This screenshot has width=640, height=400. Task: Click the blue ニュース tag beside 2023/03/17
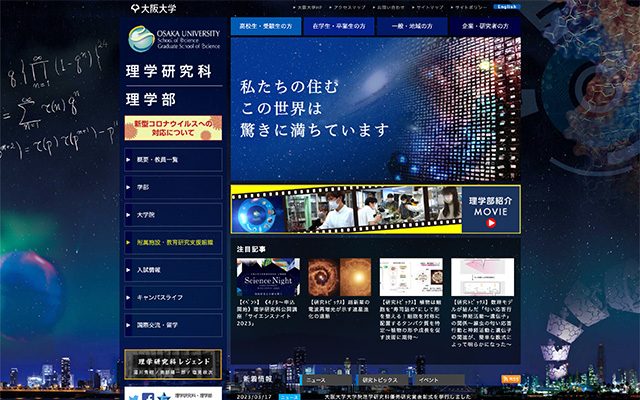coord(289,397)
